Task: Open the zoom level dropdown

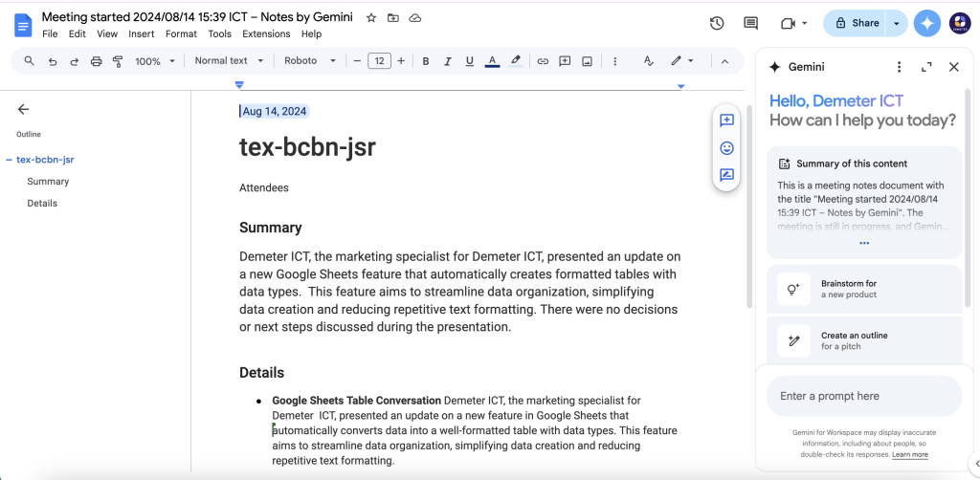Action: tap(155, 61)
